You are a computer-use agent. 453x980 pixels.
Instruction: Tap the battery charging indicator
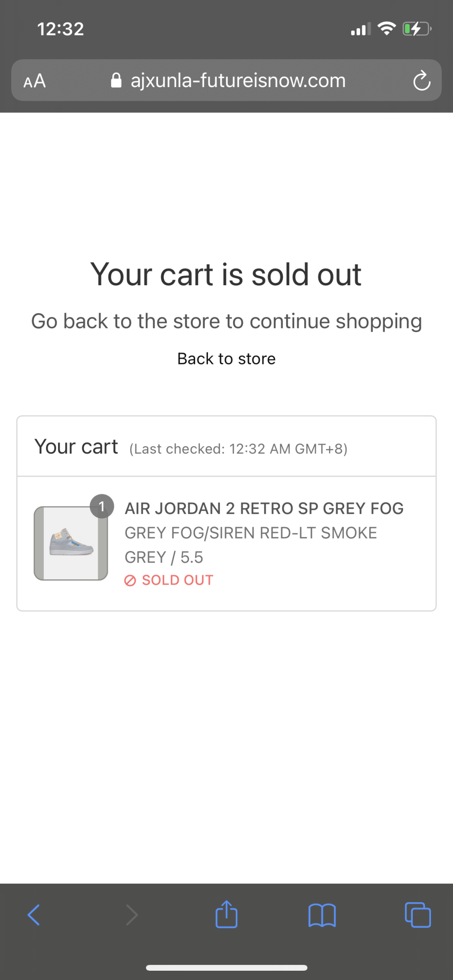[416, 29]
